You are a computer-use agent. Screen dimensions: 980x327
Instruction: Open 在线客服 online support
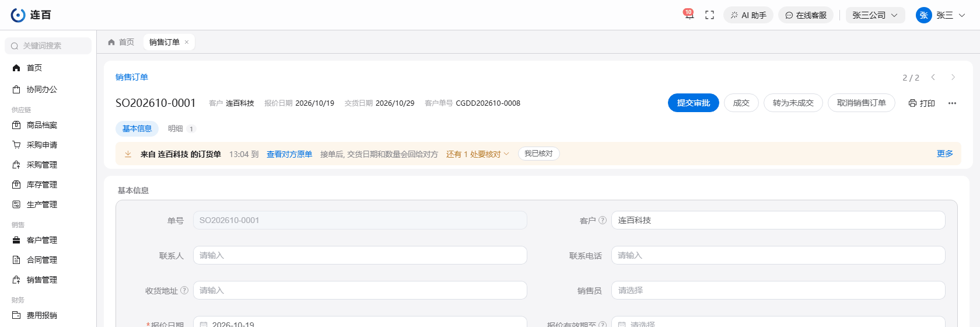(x=806, y=15)
